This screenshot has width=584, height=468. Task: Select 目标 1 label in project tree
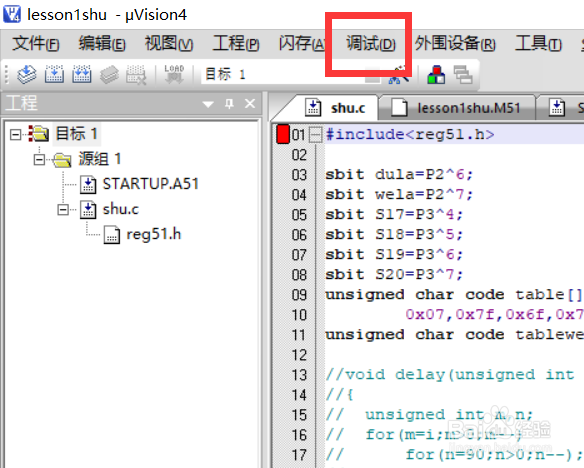(x=76, y=134)
